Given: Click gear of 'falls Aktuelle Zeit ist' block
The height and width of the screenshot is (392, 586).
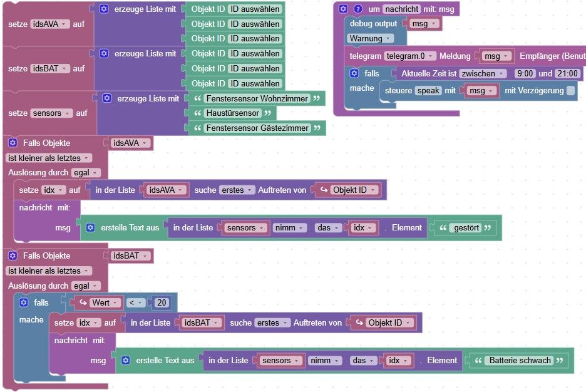Looking at the screenshot, I should coord(354,73).
